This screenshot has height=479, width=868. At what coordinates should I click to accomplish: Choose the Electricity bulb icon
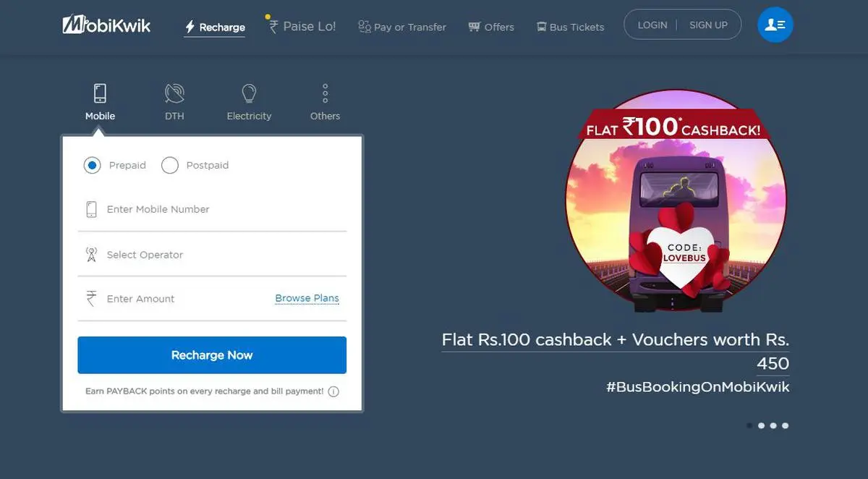(x=249, y=93)
